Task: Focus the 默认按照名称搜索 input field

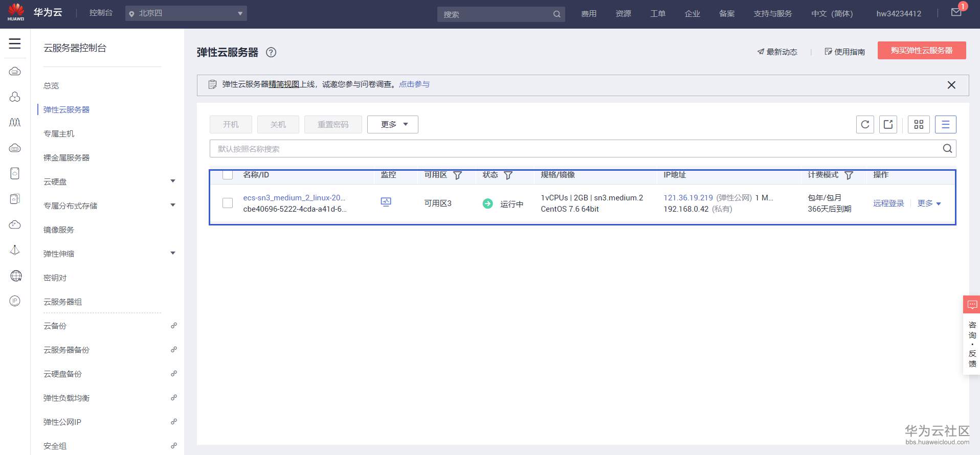Action: pos(583,149)
